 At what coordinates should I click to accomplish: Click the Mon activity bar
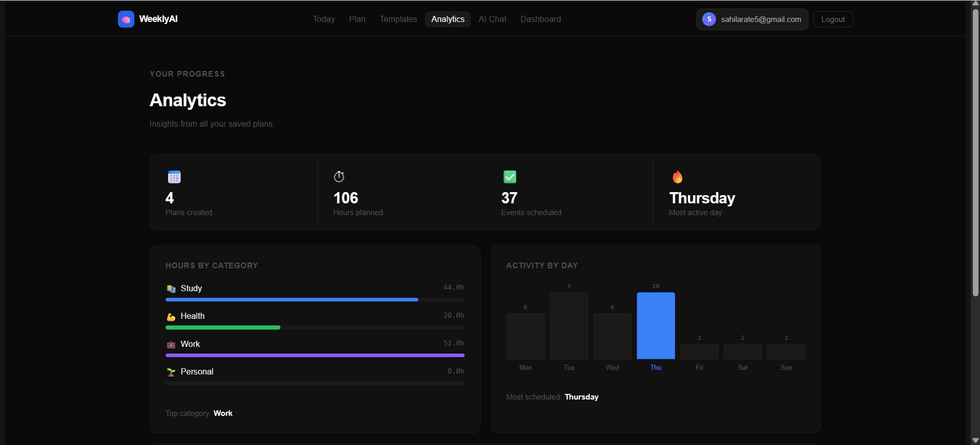pos(525,336)
